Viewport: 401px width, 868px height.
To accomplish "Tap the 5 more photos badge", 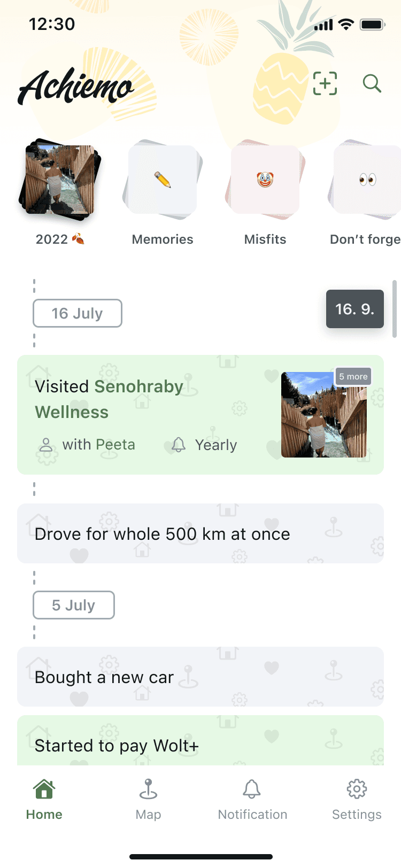I will (x=353, y=377).
